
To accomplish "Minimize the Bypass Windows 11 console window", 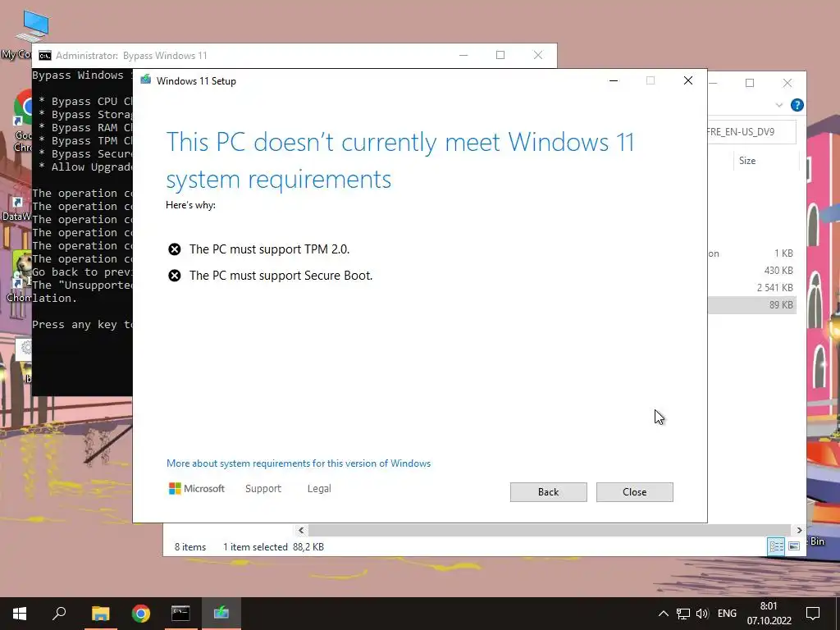I will click(463, 55).
